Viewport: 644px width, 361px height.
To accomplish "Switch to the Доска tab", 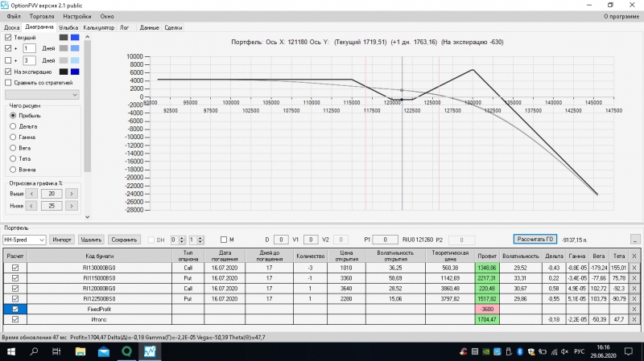I will click(x=11, y=28).
